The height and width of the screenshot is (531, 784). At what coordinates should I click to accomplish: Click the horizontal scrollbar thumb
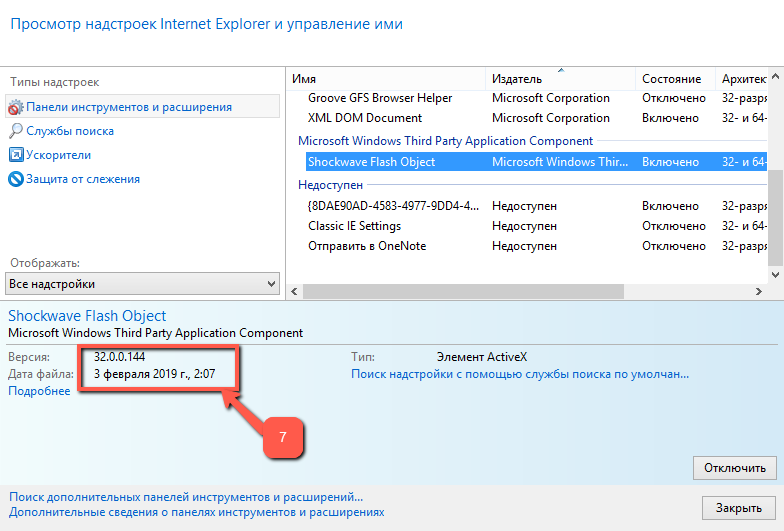tap(463, 292)
